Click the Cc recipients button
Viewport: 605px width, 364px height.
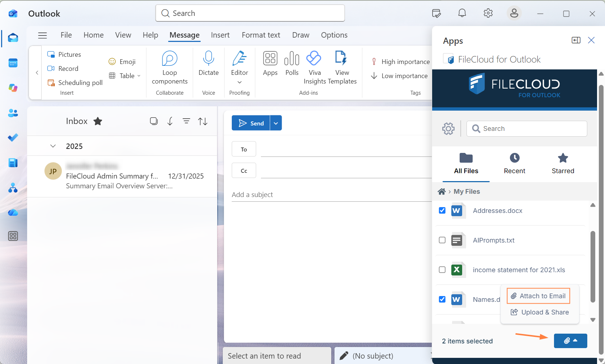[x=244, y=171]
